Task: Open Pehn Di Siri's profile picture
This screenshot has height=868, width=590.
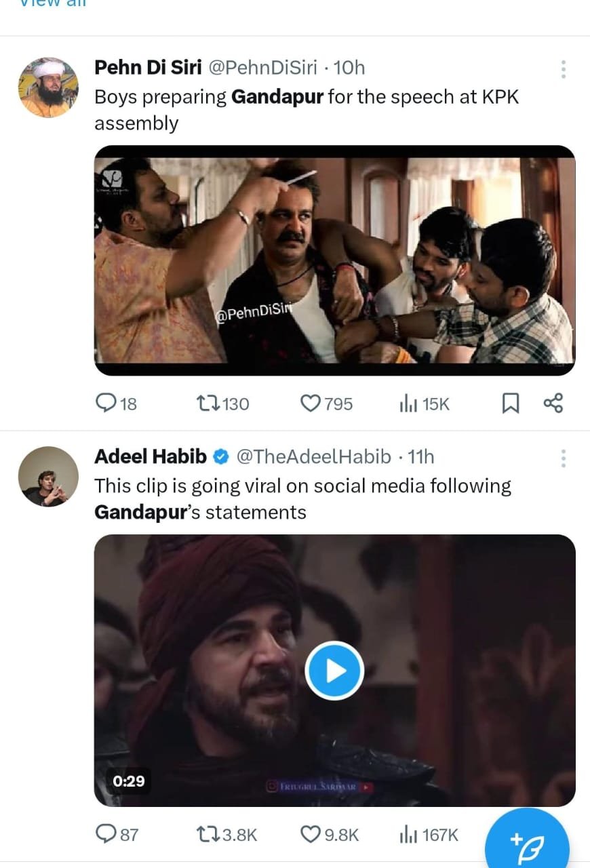Action: (47, 87)
